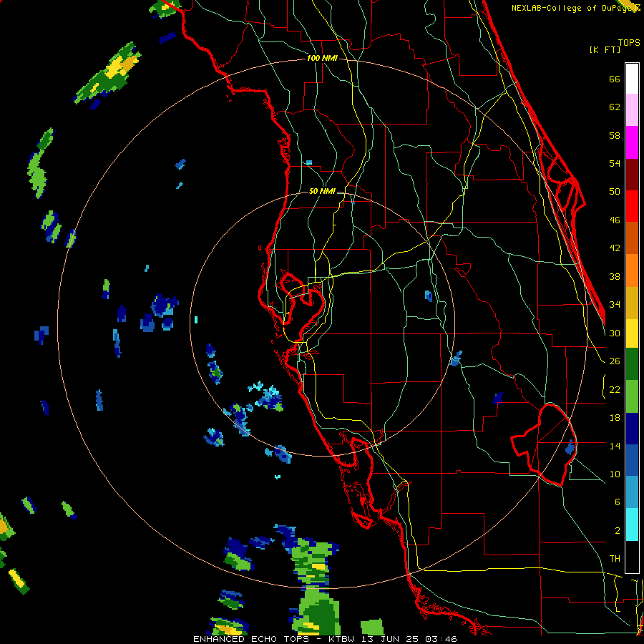
Task: Click the 14 label on the scale
Action: tap(615, 446)
